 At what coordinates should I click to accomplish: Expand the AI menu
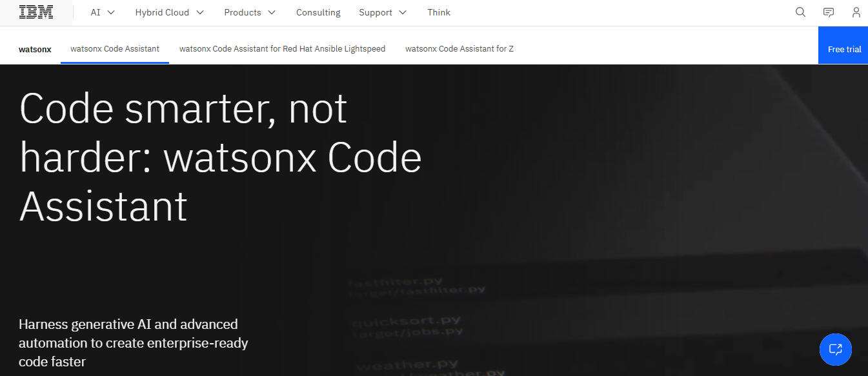point(103,12)
